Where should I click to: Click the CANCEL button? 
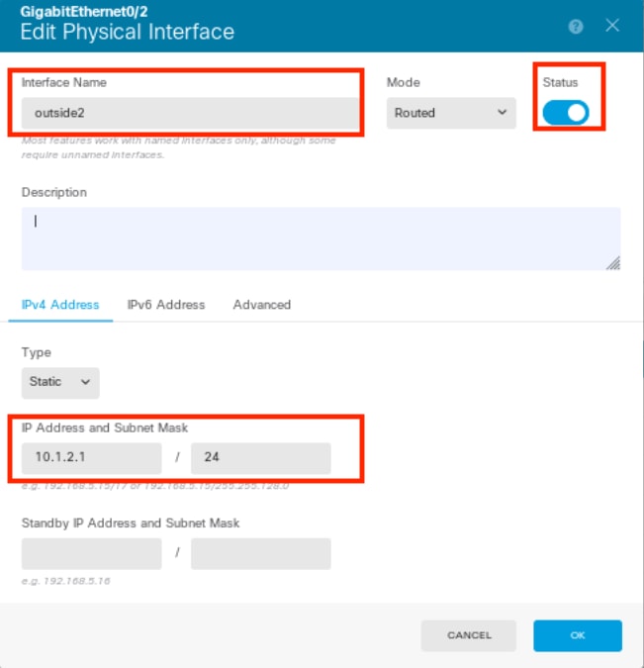(x=469, y=635)
